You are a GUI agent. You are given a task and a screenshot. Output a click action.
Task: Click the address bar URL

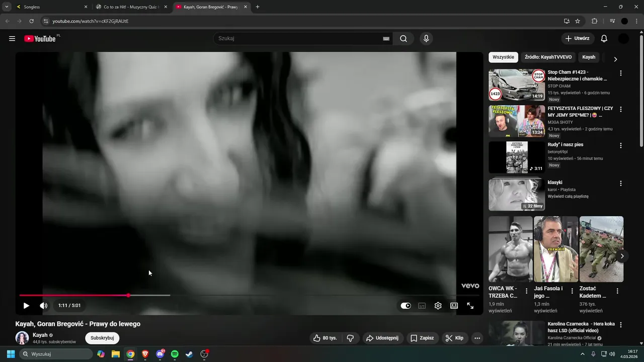coord(91,21)
